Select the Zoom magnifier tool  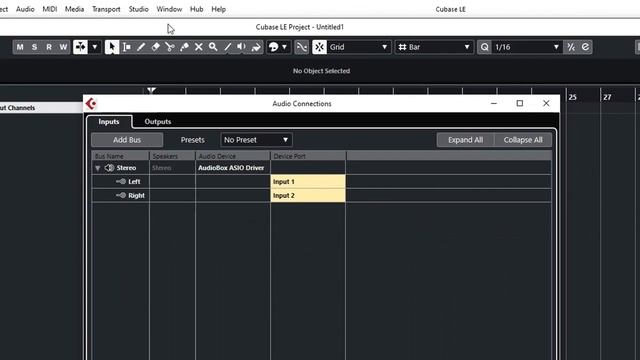213,47
